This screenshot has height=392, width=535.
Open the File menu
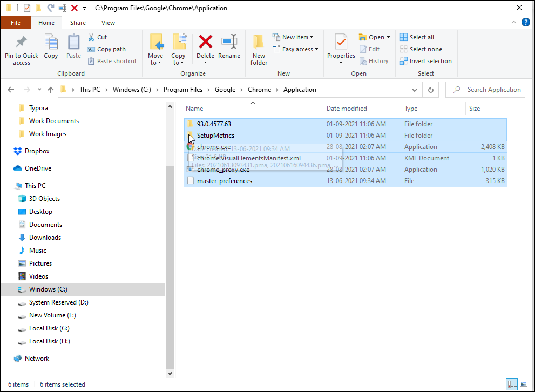(x=16, y=23)
